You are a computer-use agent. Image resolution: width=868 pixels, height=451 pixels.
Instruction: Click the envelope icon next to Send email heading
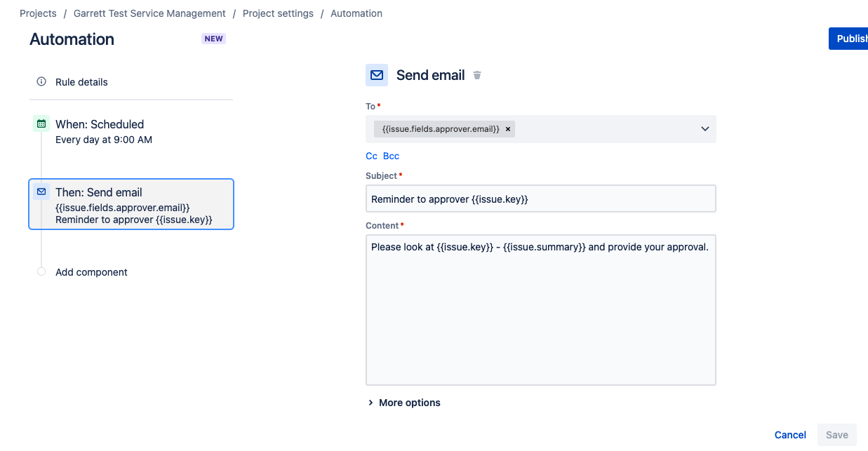[377, 74]
